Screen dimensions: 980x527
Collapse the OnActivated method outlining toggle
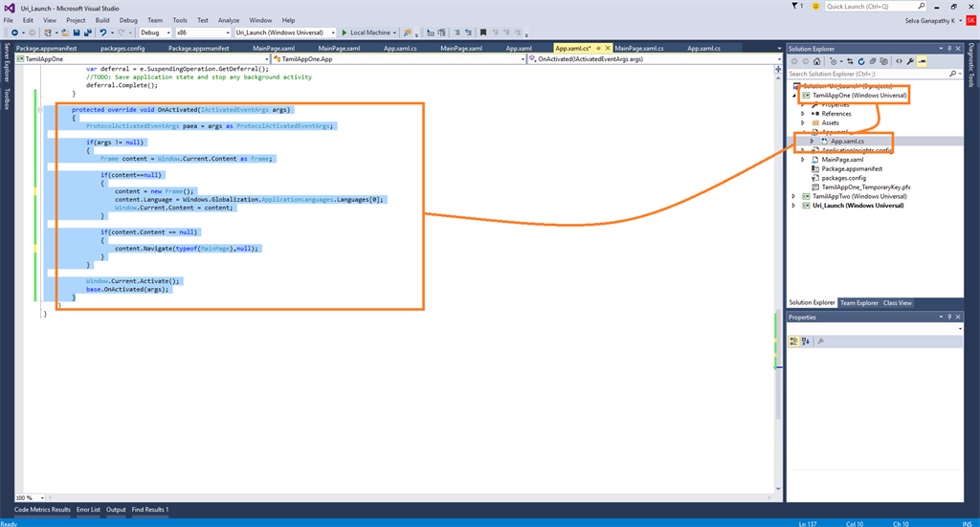[x=40, y=110]
